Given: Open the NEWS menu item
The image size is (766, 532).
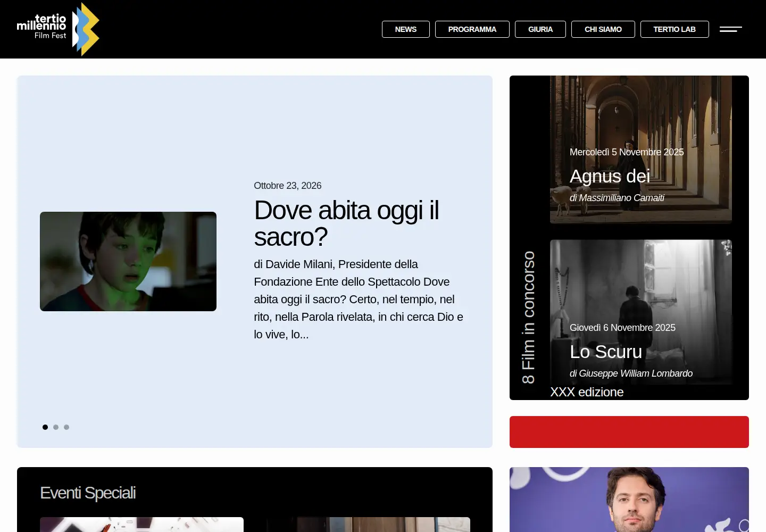Looking at the screenshot, I should point(406,29).
